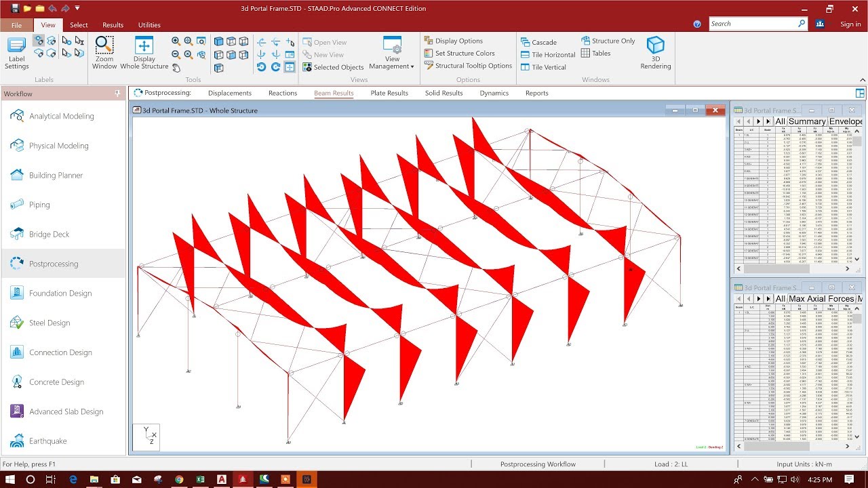868x488 pixels.
Task: Click the Help question mark icon
Action: (697, 24)
